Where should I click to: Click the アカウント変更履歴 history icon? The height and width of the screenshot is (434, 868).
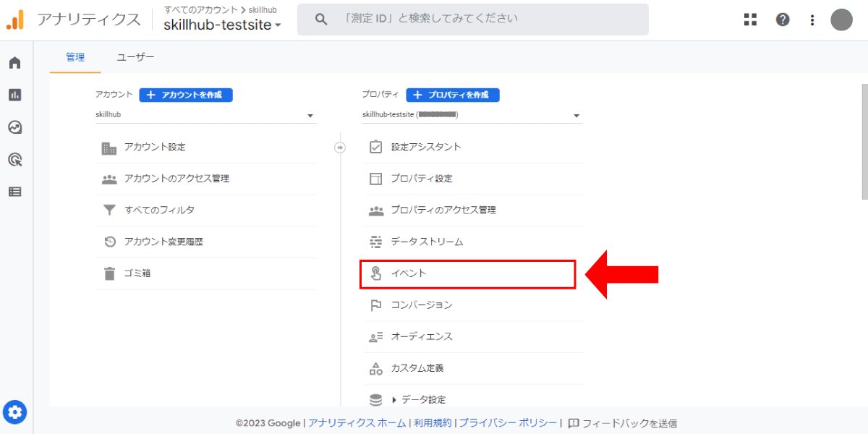point(110,242)
